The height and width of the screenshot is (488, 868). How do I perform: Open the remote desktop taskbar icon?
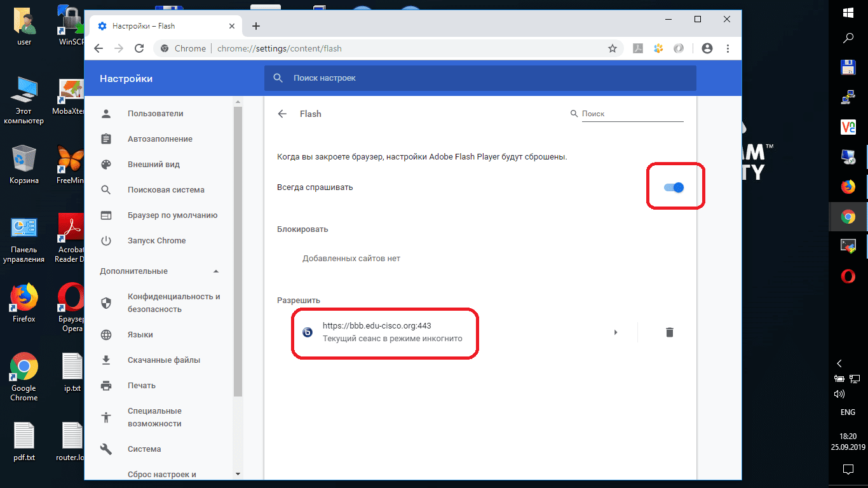[848, 157]
